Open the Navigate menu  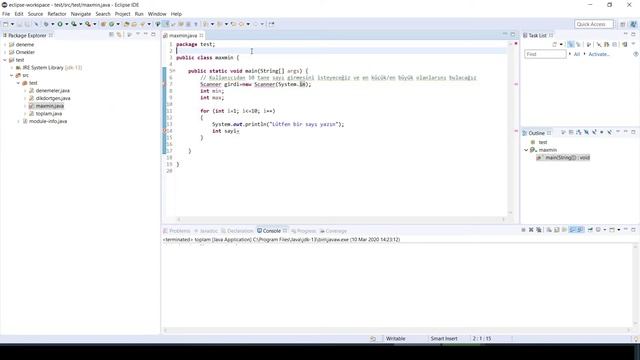pos(81,14)
